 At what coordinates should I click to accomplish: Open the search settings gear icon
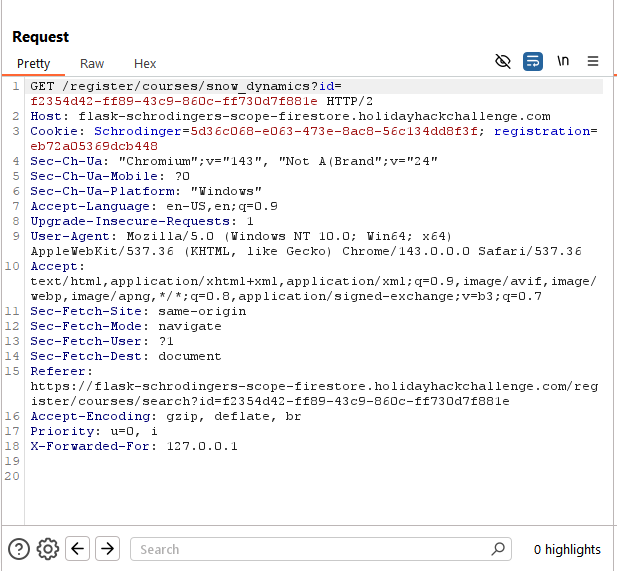[48, 549]
